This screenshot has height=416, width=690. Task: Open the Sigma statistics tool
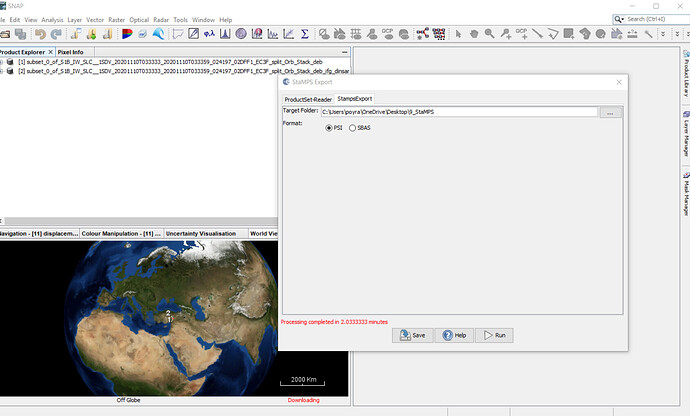(305, 34)
